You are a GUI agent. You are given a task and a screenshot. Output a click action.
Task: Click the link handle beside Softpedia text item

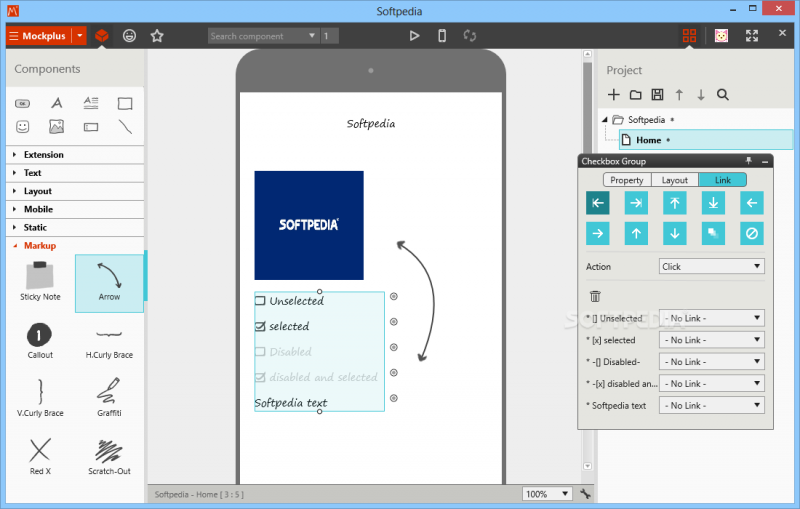(x=394, y=398)
